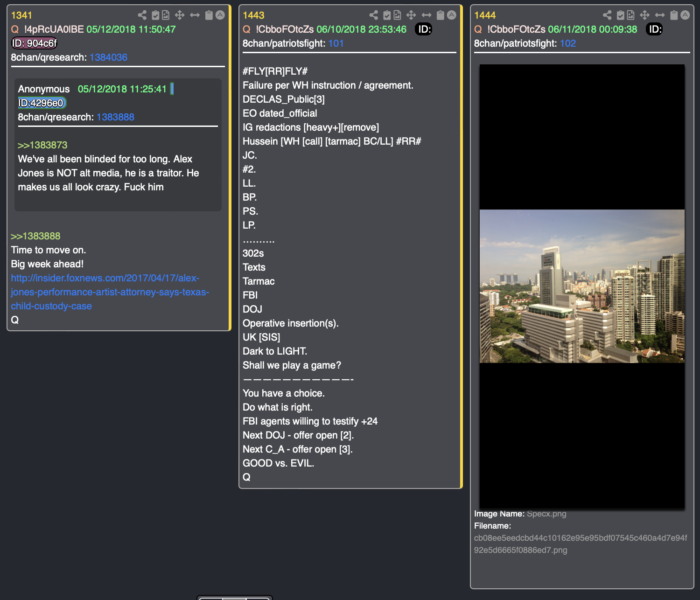Click plain clipboard icon on post 1341
The height and width of the screenshot is (600, 700).
pos(209,15)
